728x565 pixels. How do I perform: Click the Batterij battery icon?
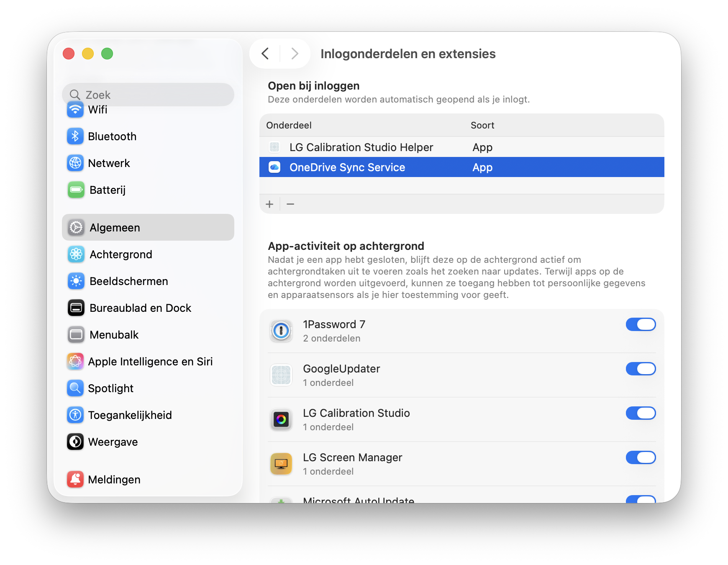point(76,190)
